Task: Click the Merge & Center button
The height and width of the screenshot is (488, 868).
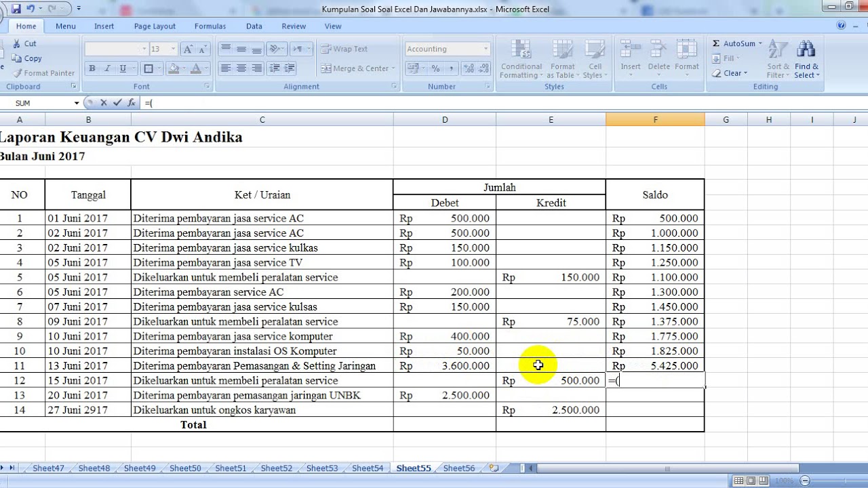Action: (355, 68)
